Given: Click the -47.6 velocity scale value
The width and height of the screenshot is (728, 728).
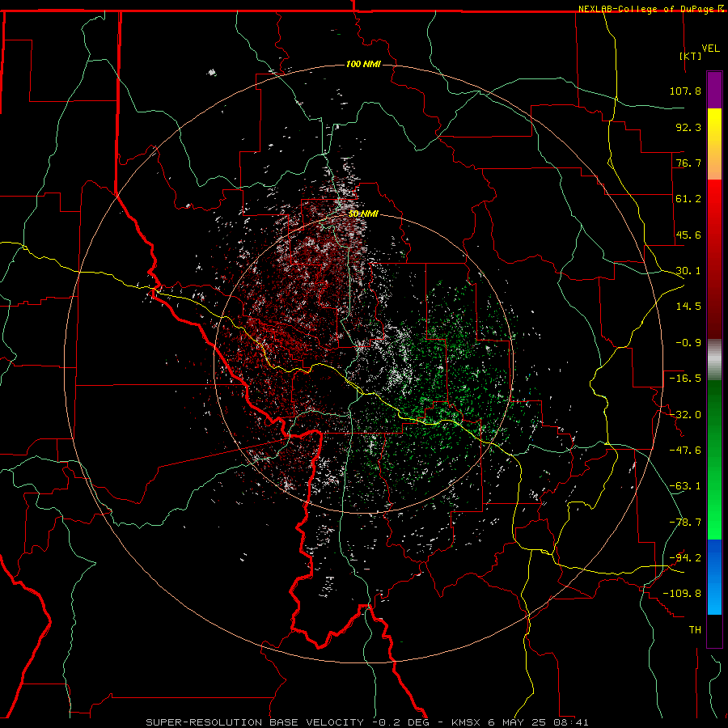Looking at the screenshot, I should click(685, 451).
